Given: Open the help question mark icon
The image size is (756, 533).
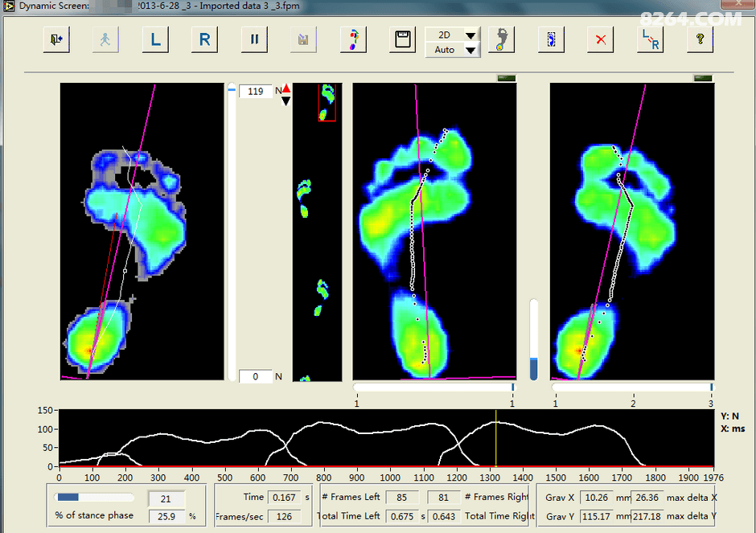Looking at the screenshot, I should click(700, 39).
